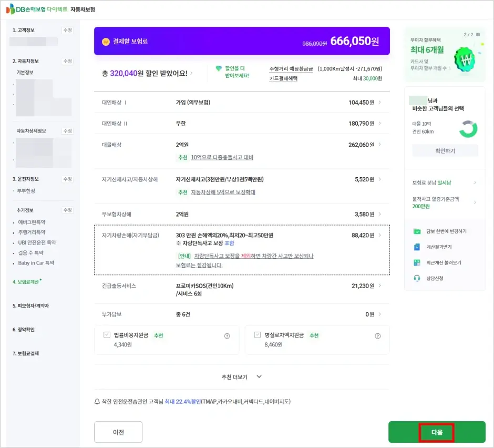Click 카드사 및 무이자 할부 개월 수 text
This screenshot has width=494, height=448.
pos(428,65)
